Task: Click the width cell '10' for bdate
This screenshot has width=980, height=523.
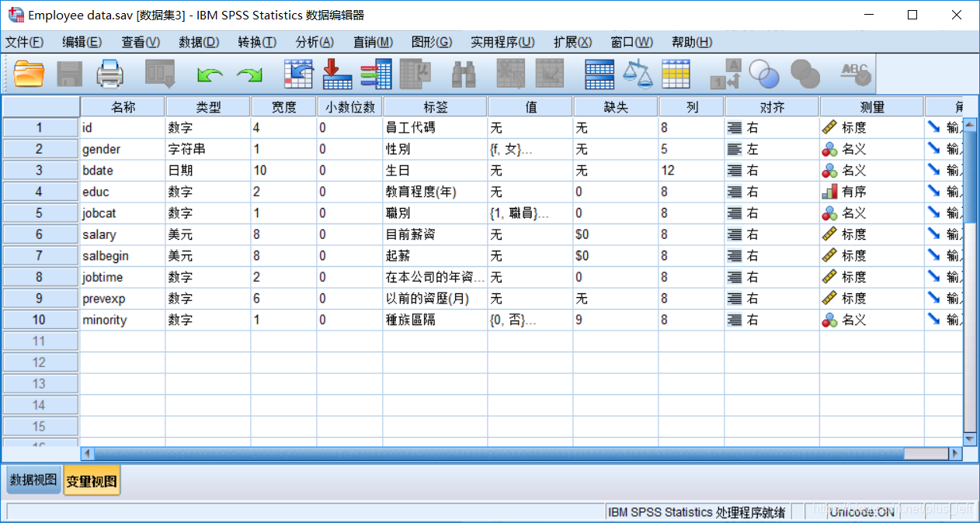Action: click(283, 170)
